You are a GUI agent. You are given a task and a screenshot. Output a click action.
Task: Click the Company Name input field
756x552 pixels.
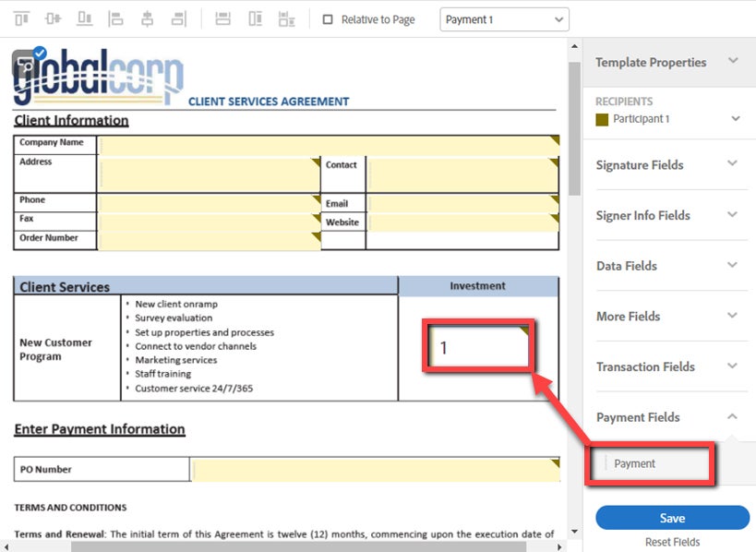coord(328,144)
